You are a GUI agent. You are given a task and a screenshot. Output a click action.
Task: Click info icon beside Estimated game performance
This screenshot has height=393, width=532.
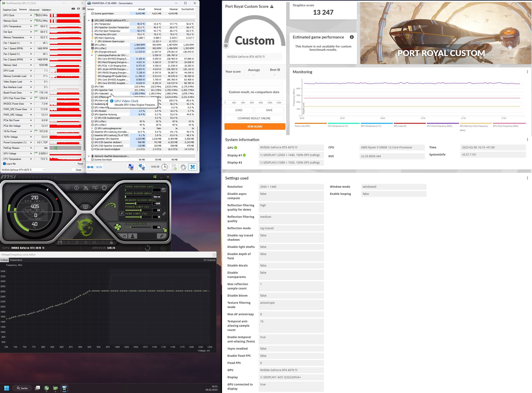click(352, 37)
